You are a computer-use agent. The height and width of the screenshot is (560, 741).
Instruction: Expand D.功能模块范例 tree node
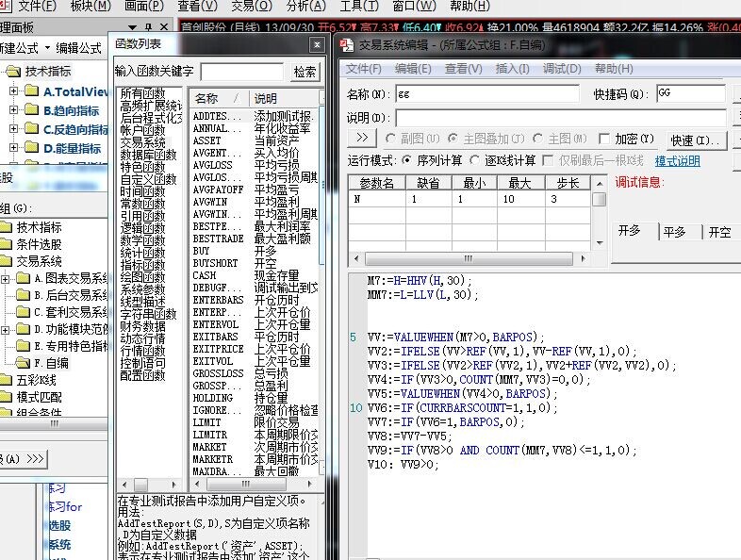point(5,330)
